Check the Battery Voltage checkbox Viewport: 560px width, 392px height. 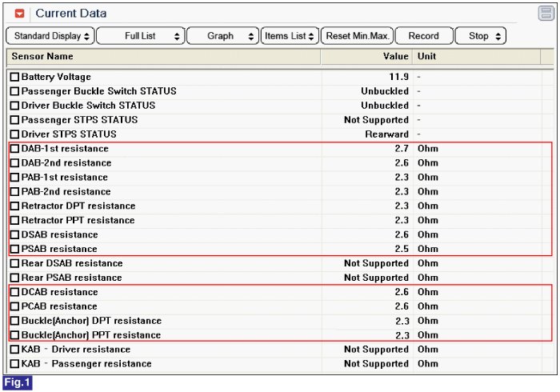[x=14, y=78]
